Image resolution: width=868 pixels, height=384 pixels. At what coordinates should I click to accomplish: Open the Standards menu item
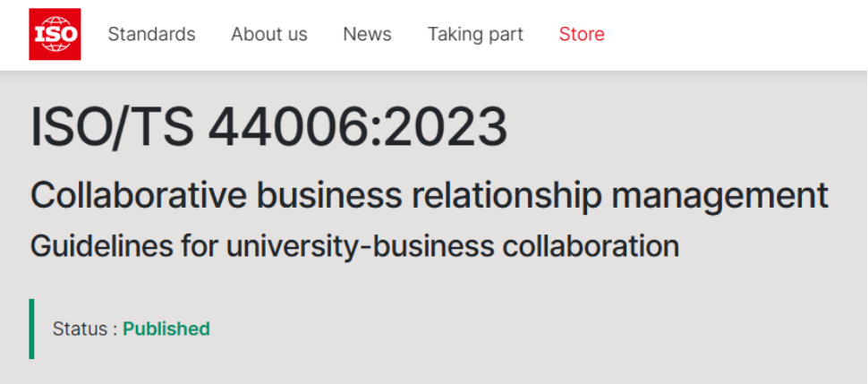point(151,34)
